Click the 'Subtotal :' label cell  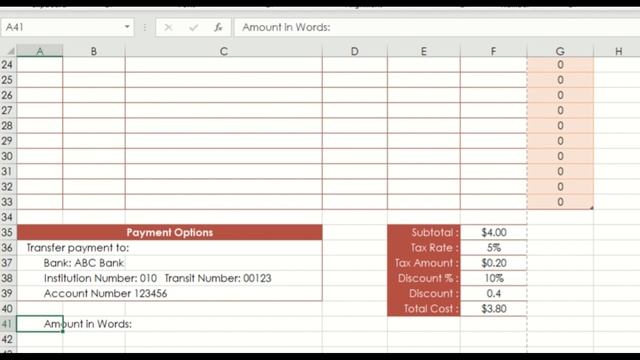point(424,232)
